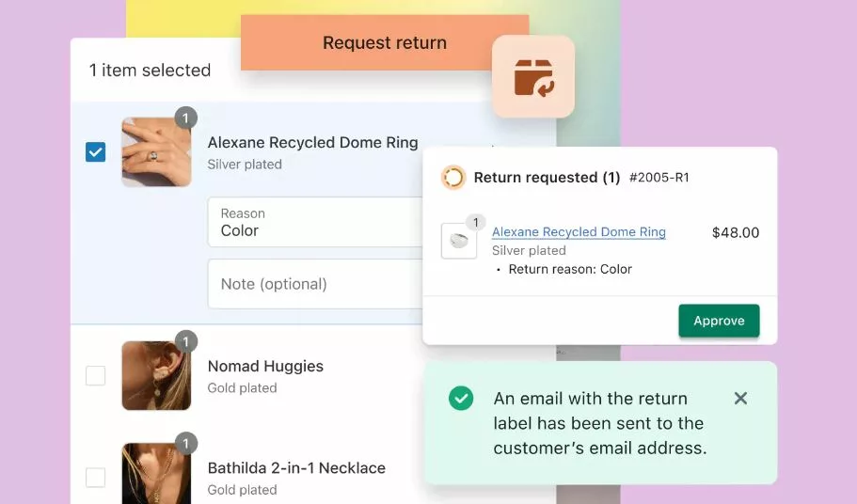This screenshot has width=857, height=504.
Task: Click the quantity badge in return card
Action: click(475, 222)
